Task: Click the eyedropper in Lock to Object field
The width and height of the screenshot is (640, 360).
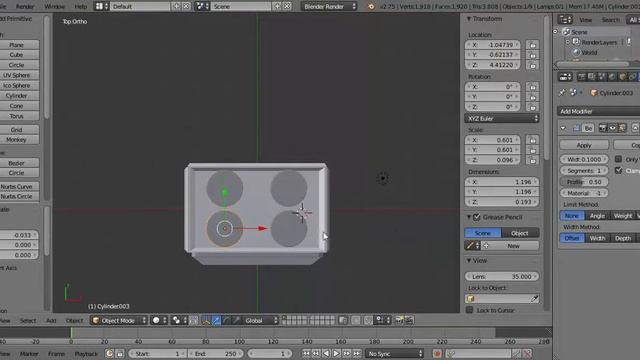Action: [x=534, y=299]
